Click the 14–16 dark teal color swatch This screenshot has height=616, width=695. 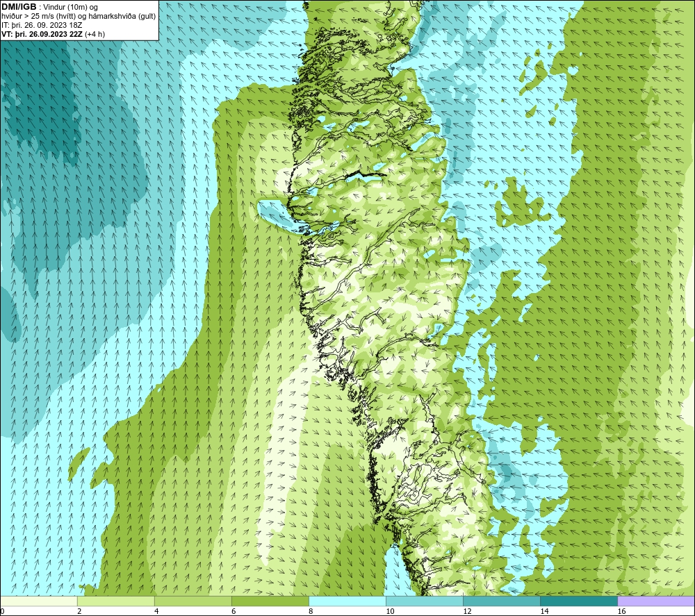click(x=579, y=601)
